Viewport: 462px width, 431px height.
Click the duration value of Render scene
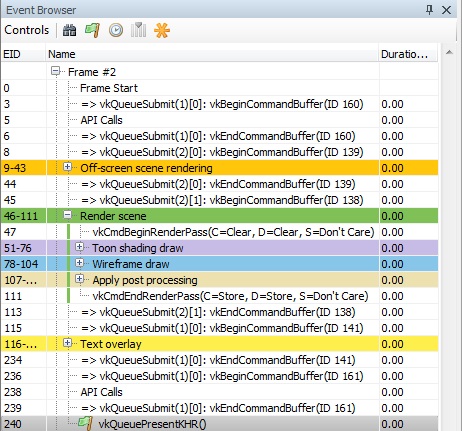click(x=392, y=216)
